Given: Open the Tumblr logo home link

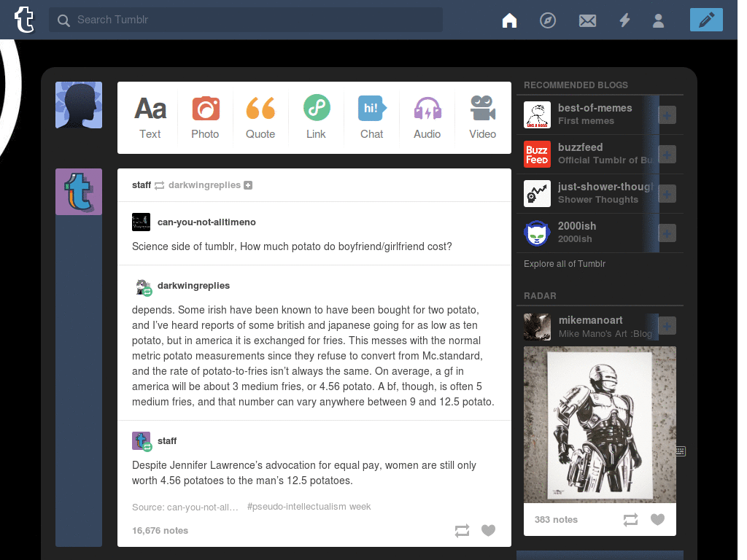Looking at the screenshot, I should 24,20.
